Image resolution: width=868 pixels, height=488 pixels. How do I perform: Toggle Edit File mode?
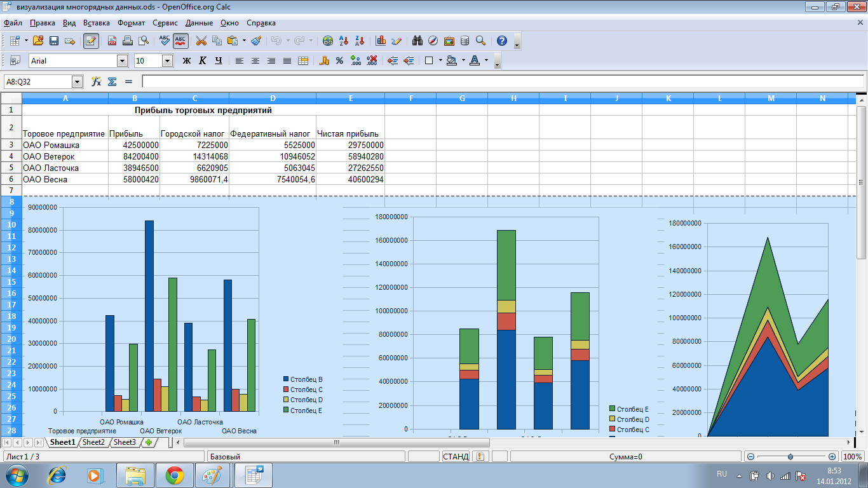point(91,41)
